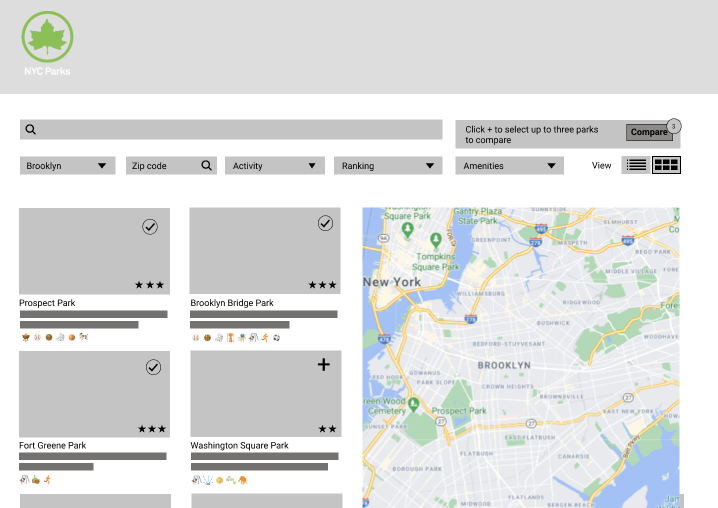Click the three-star rating on Prospect Park
The height and width of the screenshot is (508, 718).
(150, 285)
